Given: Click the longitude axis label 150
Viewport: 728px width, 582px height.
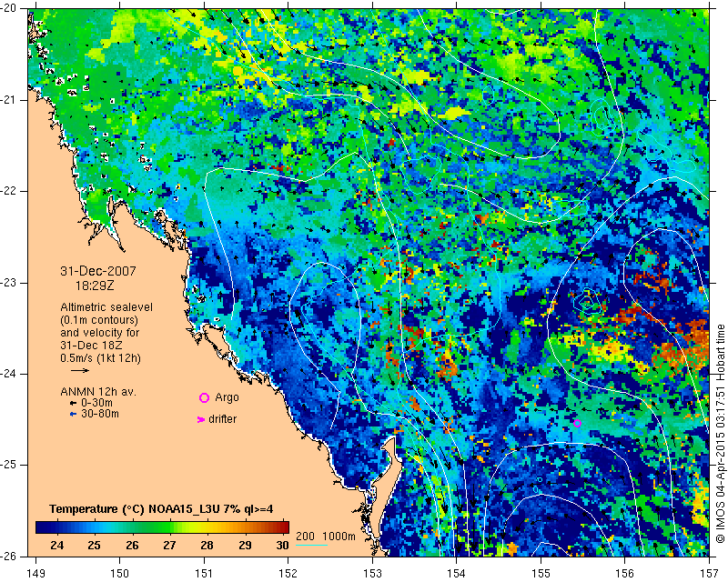Looking at the screenshot, I should pos(120,574).
